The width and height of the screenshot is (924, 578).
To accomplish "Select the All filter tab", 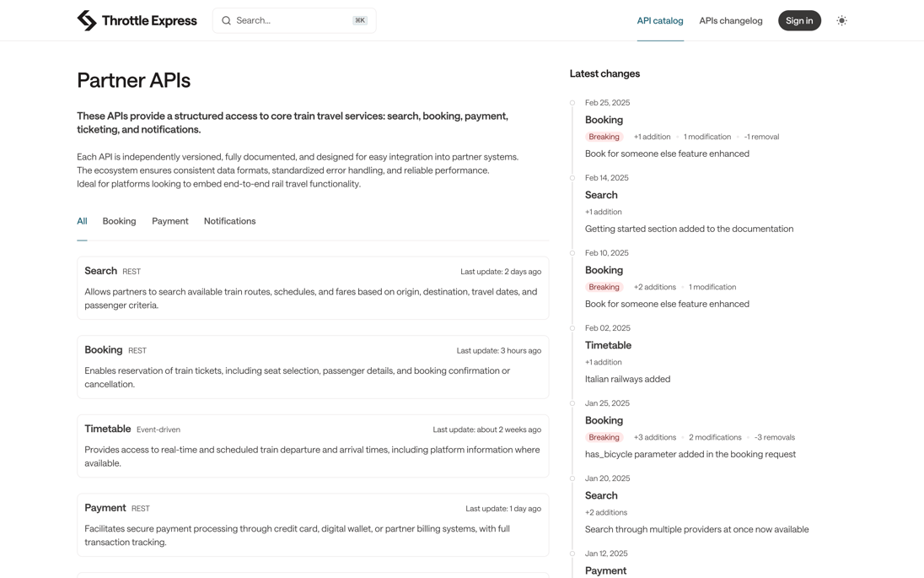I will coord(82,221).
